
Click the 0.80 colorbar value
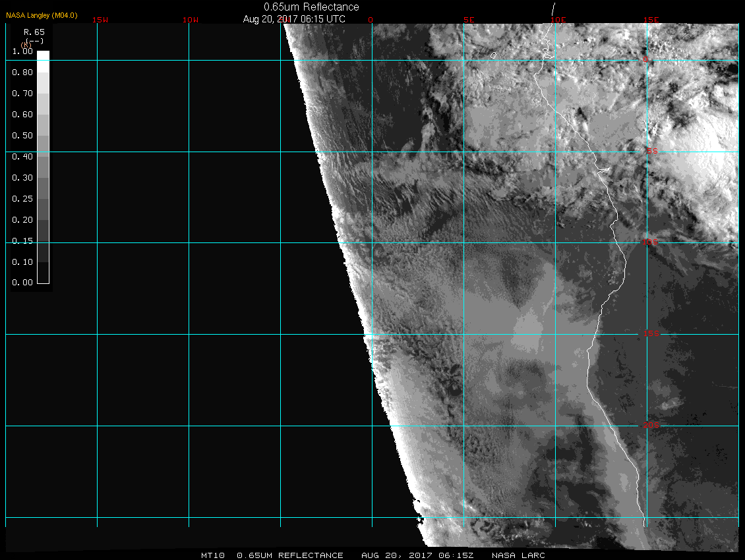[22, 72]
